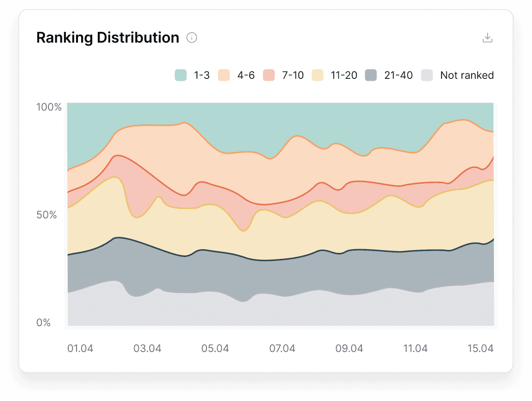This screenshot has height=401, width=532.
Task: Click the 15.04 axis label
Action: 480,348
